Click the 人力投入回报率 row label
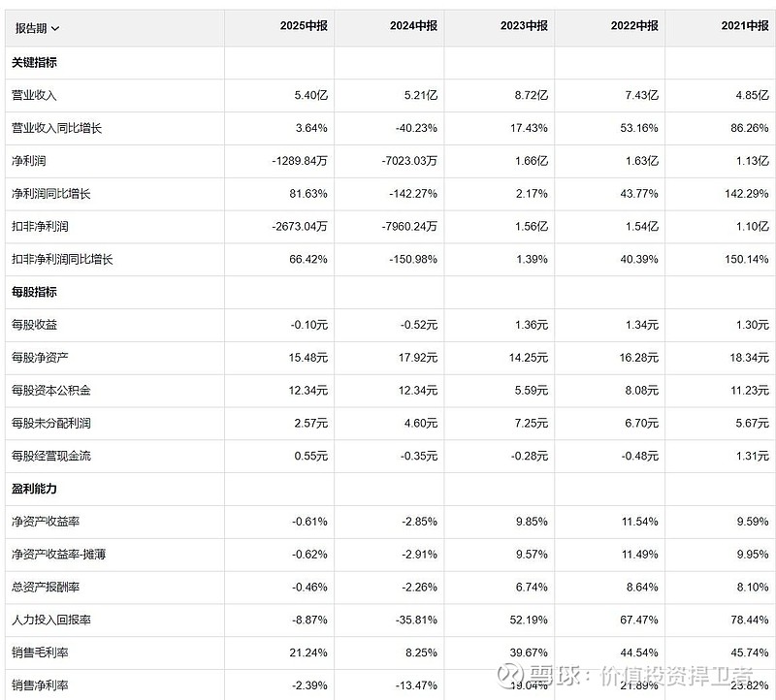Screen dimensions: 776x700 pyautogui.click(x=50, y=620)
